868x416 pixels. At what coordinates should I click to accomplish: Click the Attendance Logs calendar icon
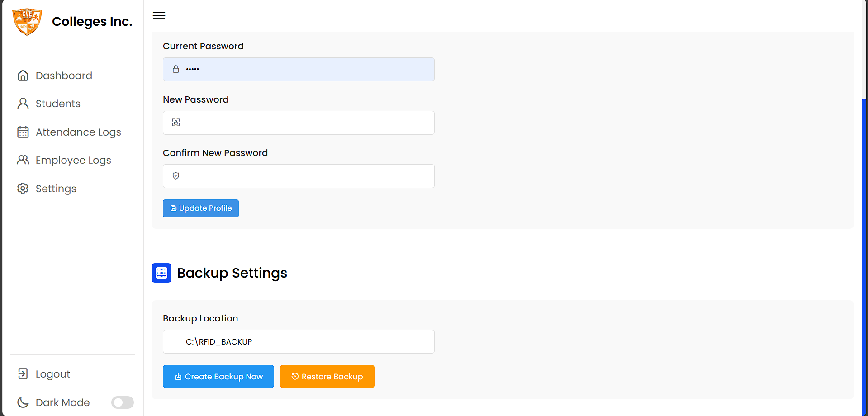point(23,132)
